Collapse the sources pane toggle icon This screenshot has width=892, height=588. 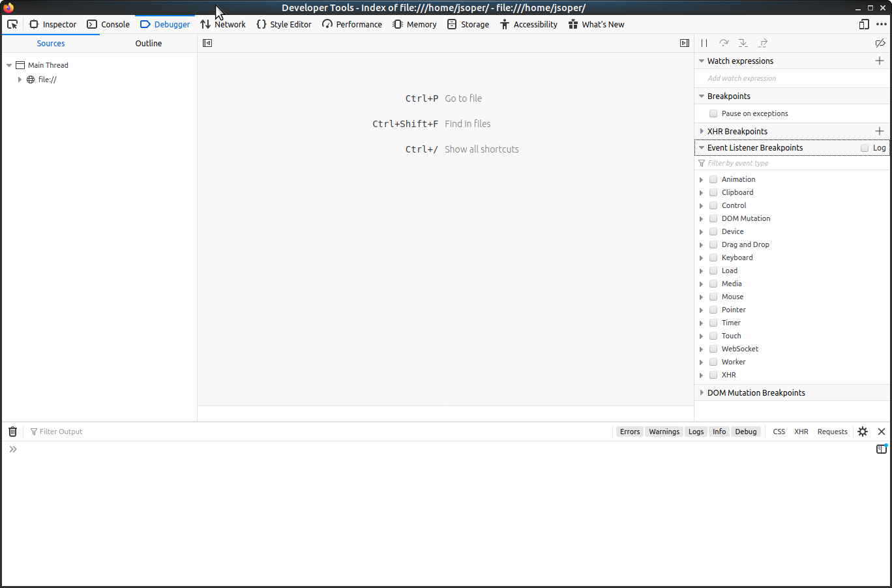(207, 43)
